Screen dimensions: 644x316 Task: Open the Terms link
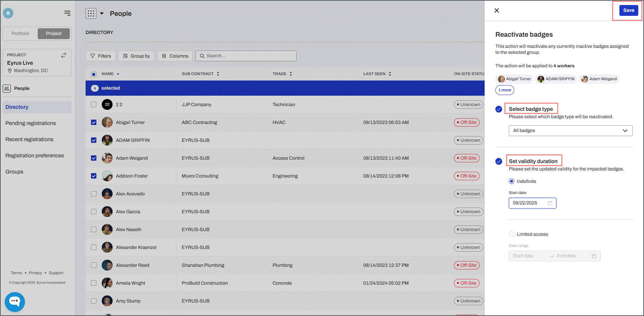pos(17,273)
